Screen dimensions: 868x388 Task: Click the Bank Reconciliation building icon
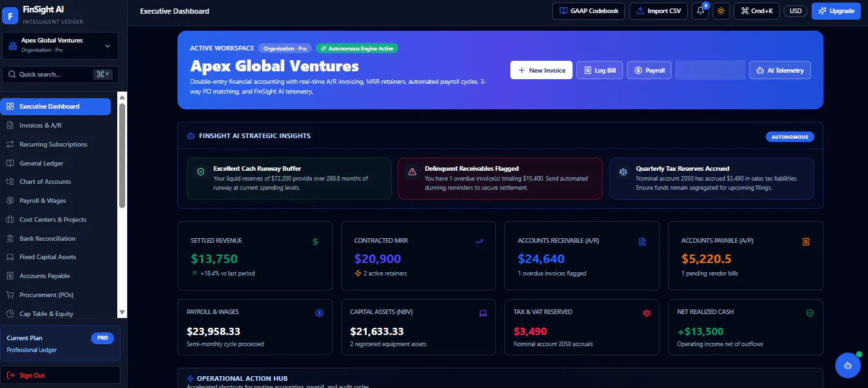tap(10, 238)
